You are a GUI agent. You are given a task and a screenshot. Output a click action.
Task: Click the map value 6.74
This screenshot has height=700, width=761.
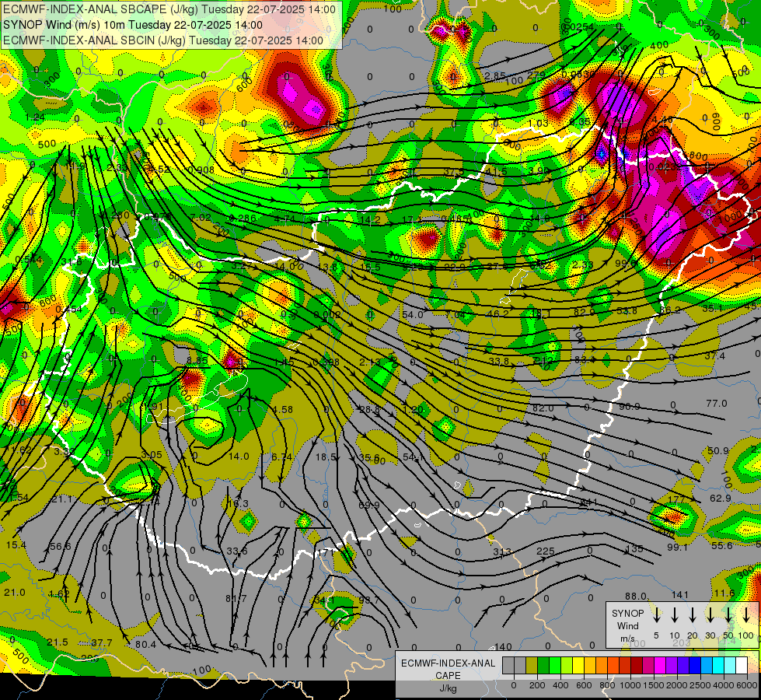tap(282, 457)
